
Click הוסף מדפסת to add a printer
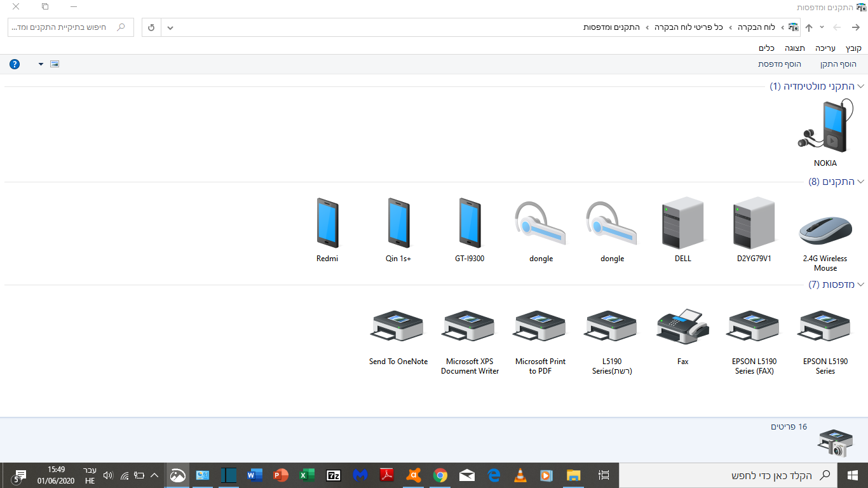(780, 64)
